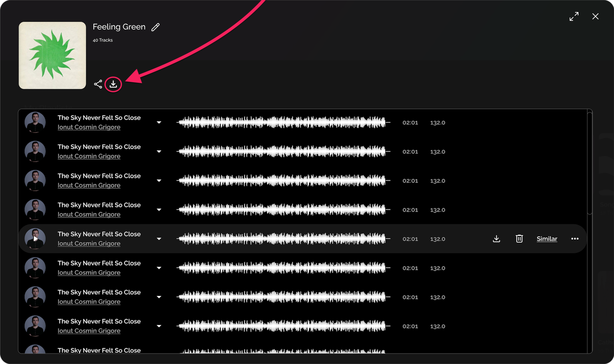The height and width of the screenshot is (364, 614).
Task: Click the more options ellipsis icon
Action: [575, 239]
